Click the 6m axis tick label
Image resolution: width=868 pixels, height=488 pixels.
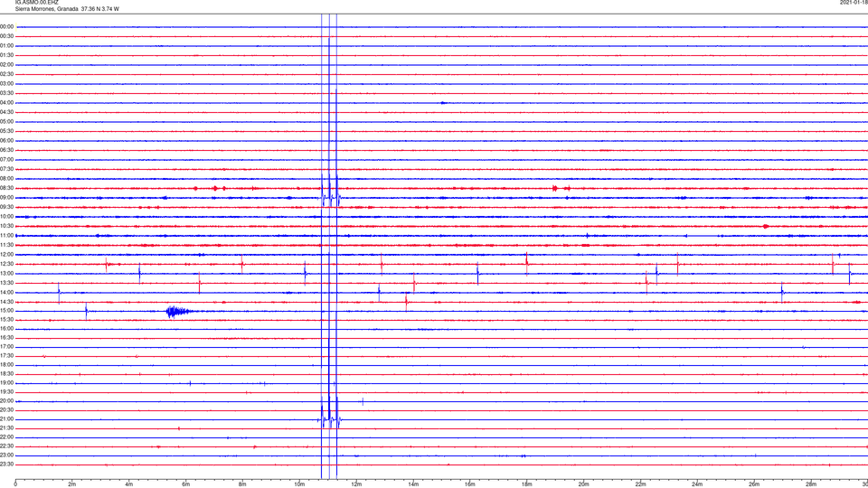pyautogui.click(x=186, y=484)
